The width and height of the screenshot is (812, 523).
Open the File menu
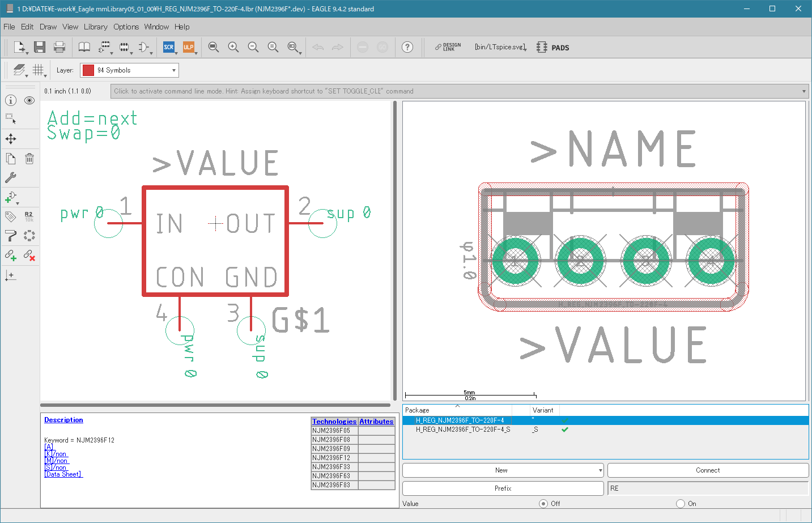pyautogui.click(x=9, y=27)
